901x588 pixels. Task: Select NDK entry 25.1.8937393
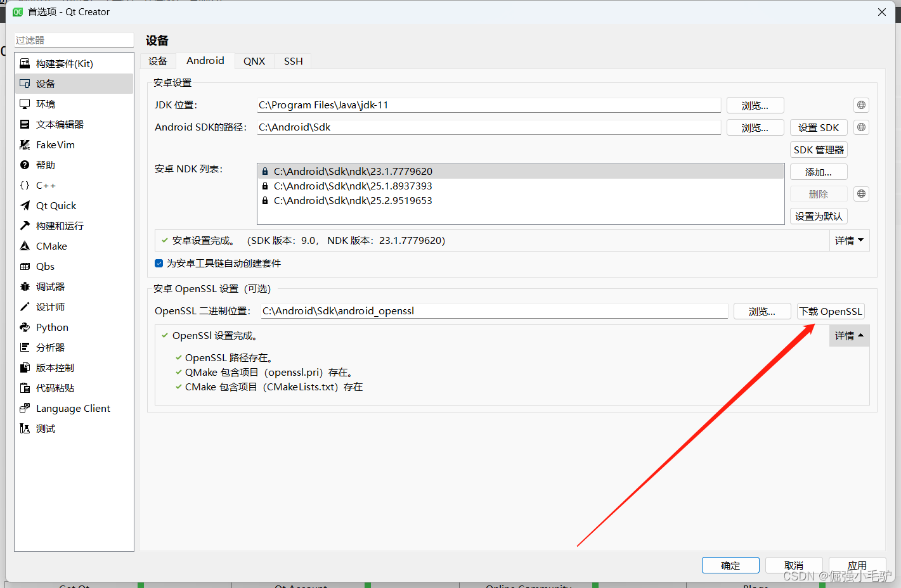pyautogui.click(x=521, y=186)
